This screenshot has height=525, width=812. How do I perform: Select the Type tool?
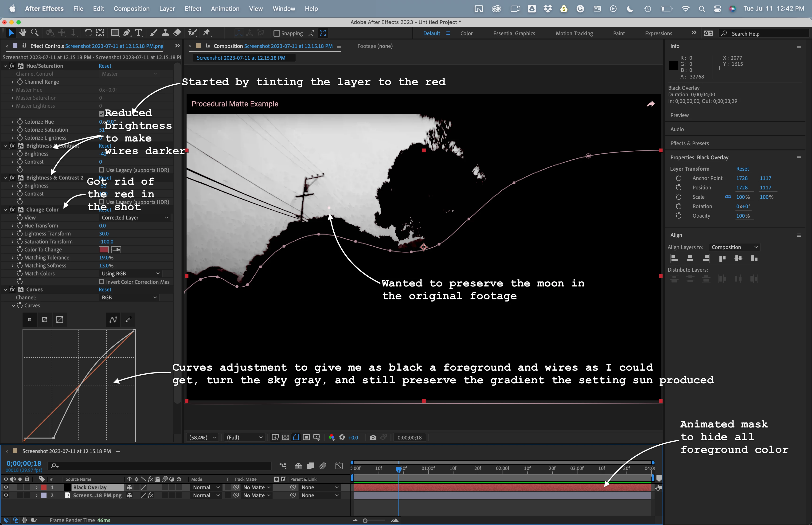(x=138, y=33)
